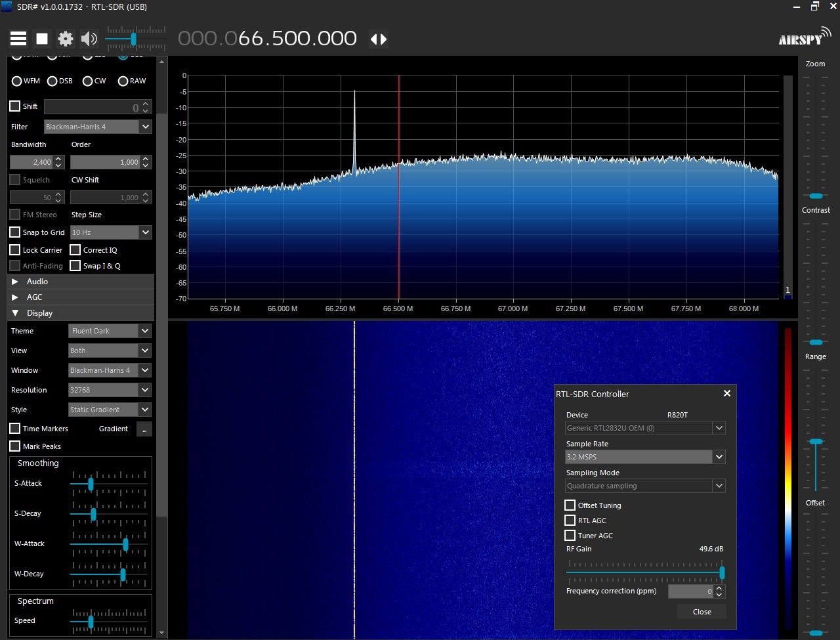Adjust the RF Gain slider handle
This screenshot has width=840, height=640.
722,572
